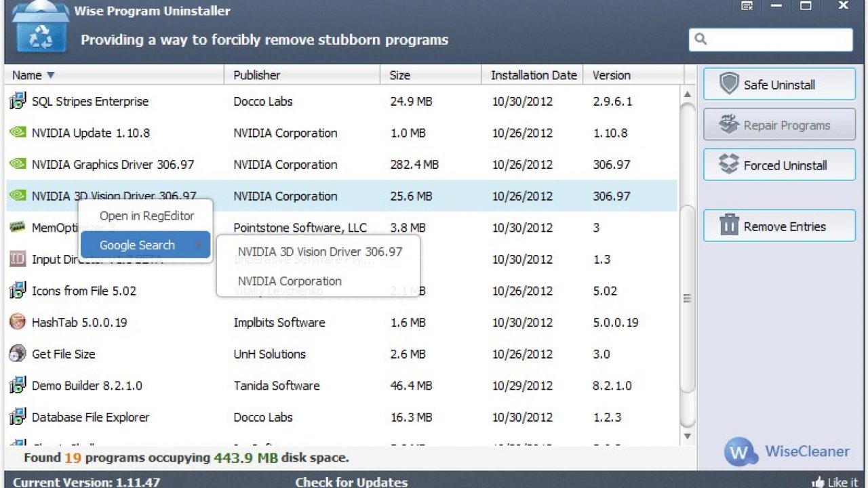This screenshot has height=488, width=868.
Task: Click the Get File Size icon
Action: tap(17, 354)
